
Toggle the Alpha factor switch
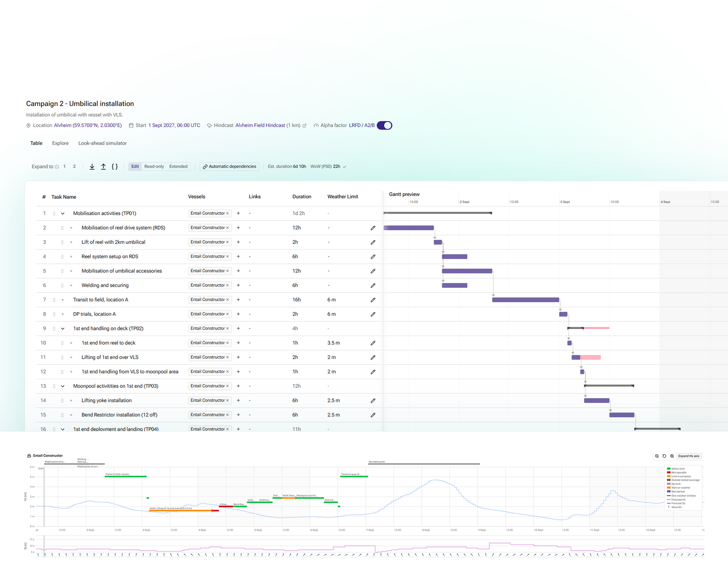click(x=384, y=125)
